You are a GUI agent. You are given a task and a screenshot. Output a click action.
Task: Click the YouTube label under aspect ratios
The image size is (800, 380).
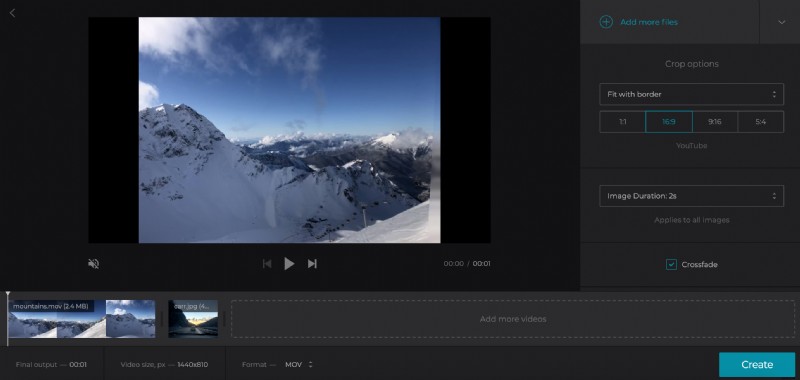click(x=691, y=146)
